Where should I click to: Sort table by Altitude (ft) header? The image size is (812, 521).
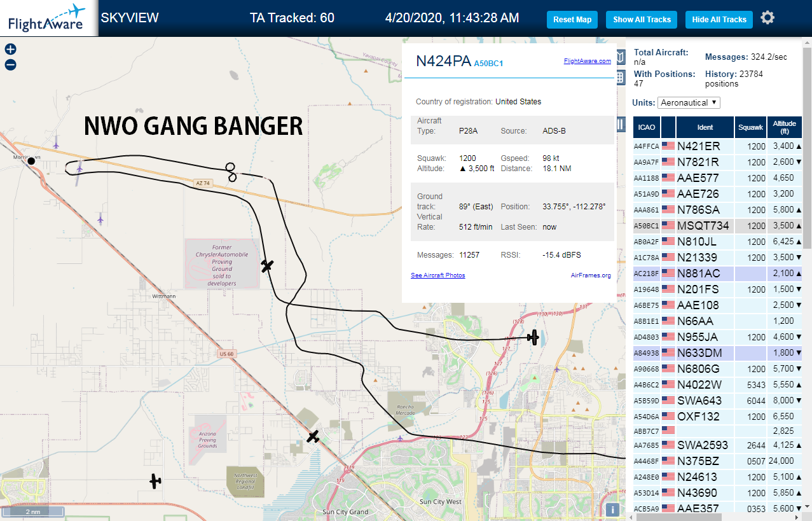785,127
